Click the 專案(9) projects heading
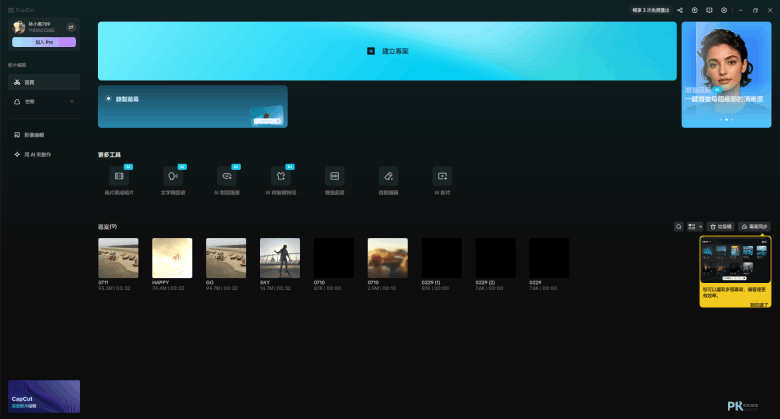The height and width of the screenshot is (419, 780). coord(107,226)
